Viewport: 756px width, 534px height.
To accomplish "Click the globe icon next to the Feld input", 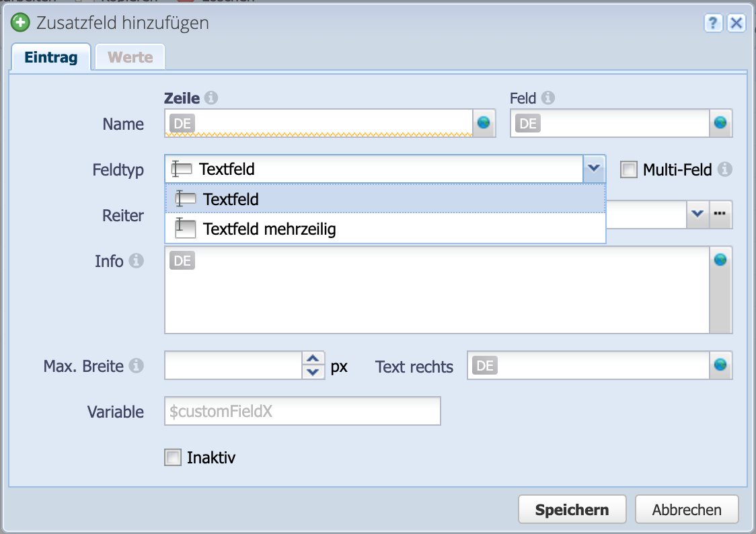I will [720, 123].
